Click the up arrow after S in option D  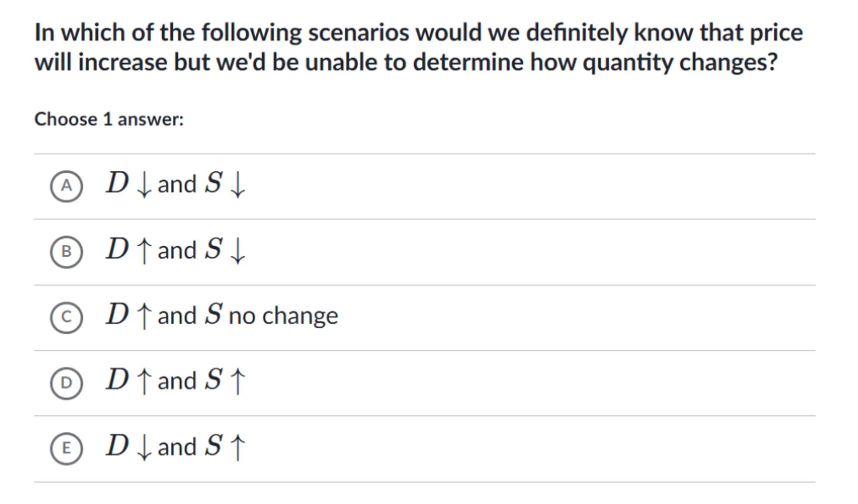pyautogui.click(x=237, y=381)
